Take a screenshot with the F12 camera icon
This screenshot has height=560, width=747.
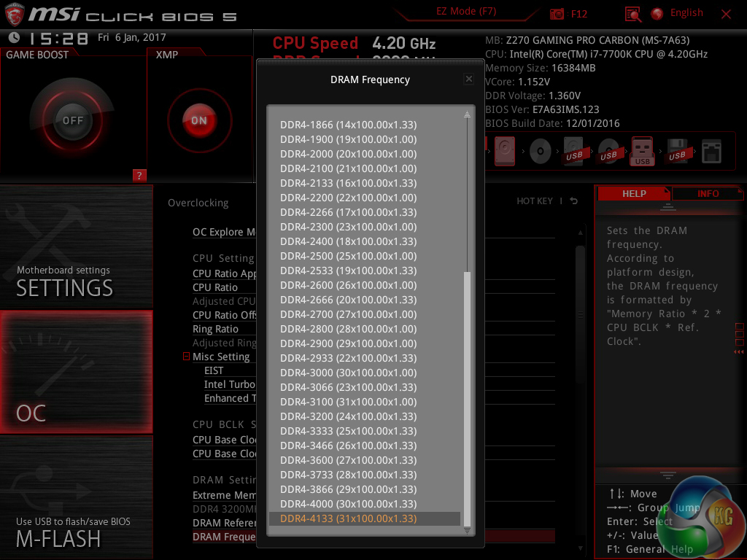tap(557, 14)
